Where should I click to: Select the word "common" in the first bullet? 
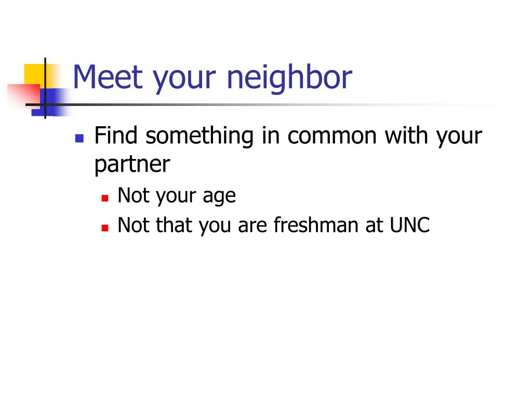332,137
